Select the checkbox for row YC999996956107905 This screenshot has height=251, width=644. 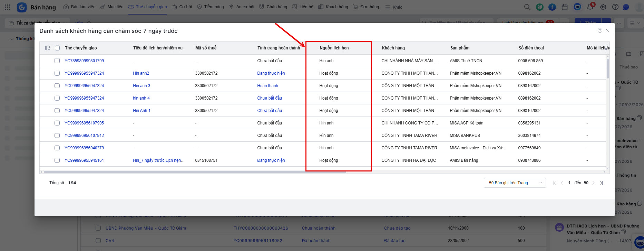(57, 123)
